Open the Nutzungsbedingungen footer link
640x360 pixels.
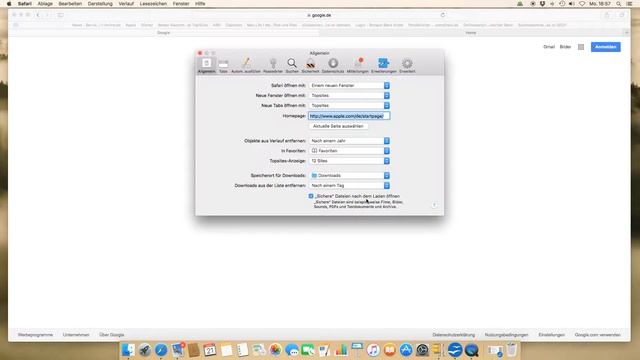point(507,335)
